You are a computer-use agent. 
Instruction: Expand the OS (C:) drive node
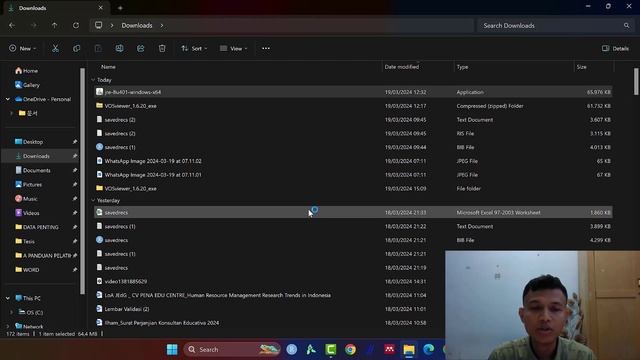pyautogui.click(x=11, y=312)
